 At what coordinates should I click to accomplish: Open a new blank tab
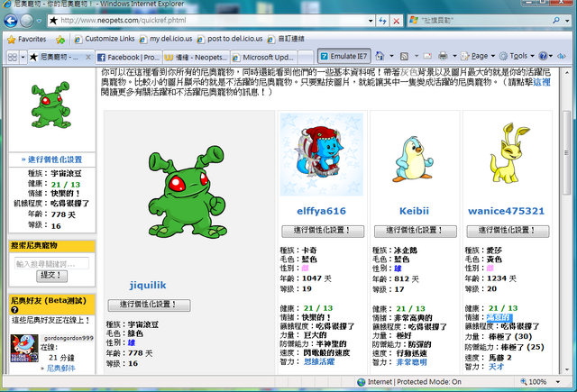click(306, 58)
